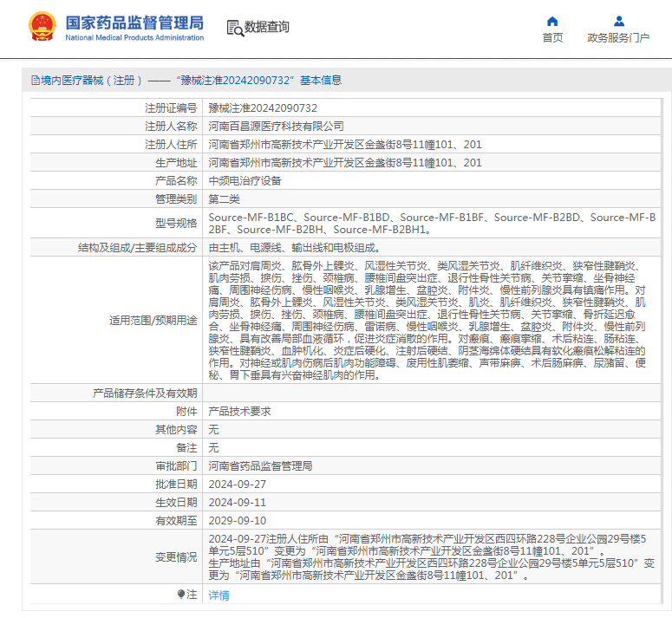Open 政务服务门户 text link

point(618,37)
